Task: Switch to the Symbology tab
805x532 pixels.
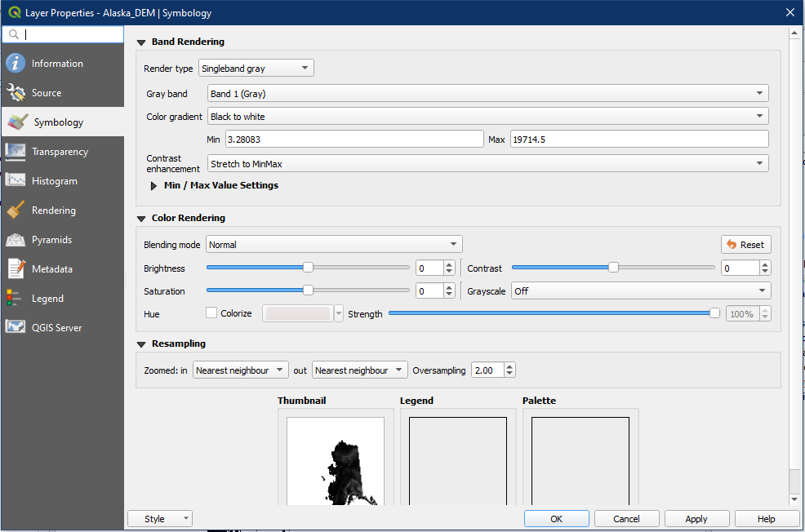Action: pyautogui.click(x=57, y=122)
